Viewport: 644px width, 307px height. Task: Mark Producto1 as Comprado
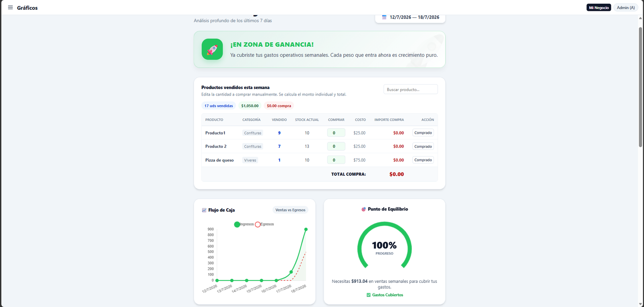click(x=423, y=133)
